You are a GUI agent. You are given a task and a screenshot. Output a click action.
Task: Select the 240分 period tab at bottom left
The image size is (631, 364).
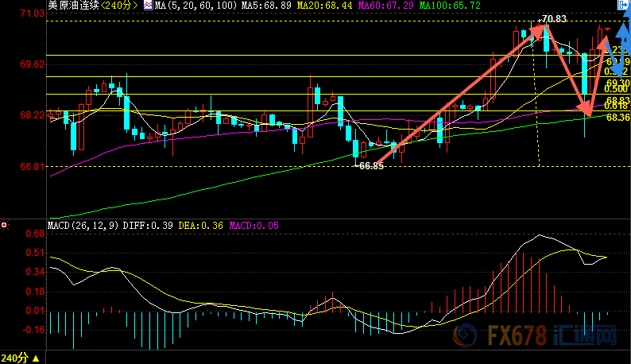(x=14, y=358)
